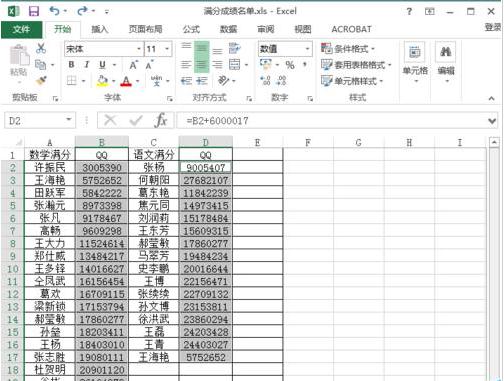Viewport: 504px width, 381px height.
Task: Select cell containing 27682107
Action: [206, 180]
